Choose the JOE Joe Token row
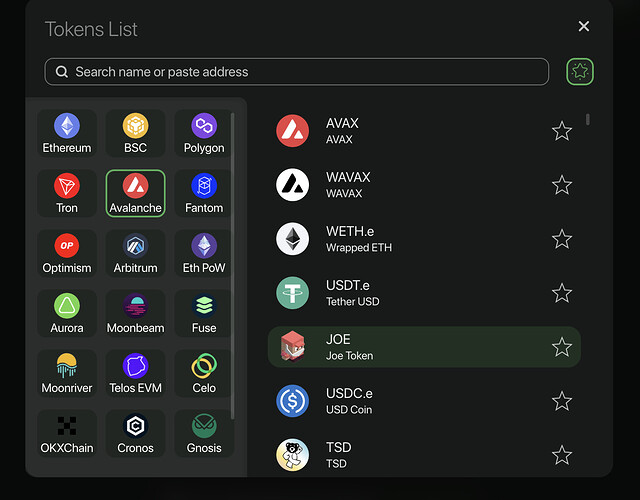640x500 pixels. [x=424, y=347]
